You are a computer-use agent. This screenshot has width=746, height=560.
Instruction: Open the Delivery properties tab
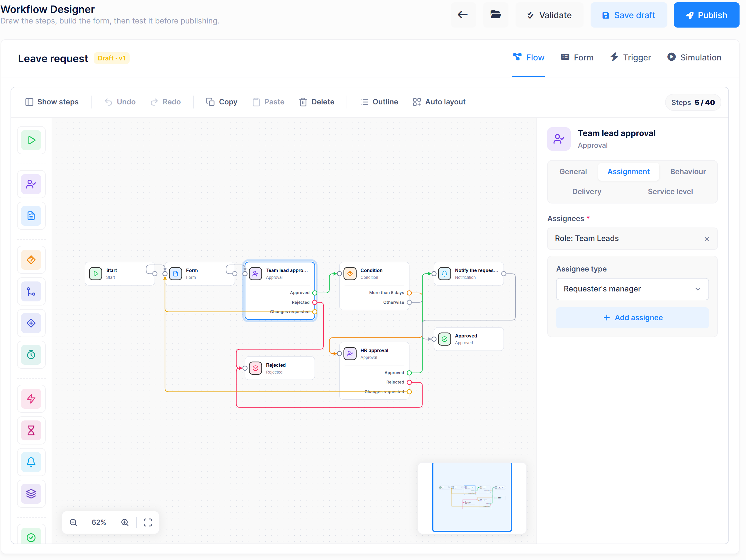tap(586, 191)
